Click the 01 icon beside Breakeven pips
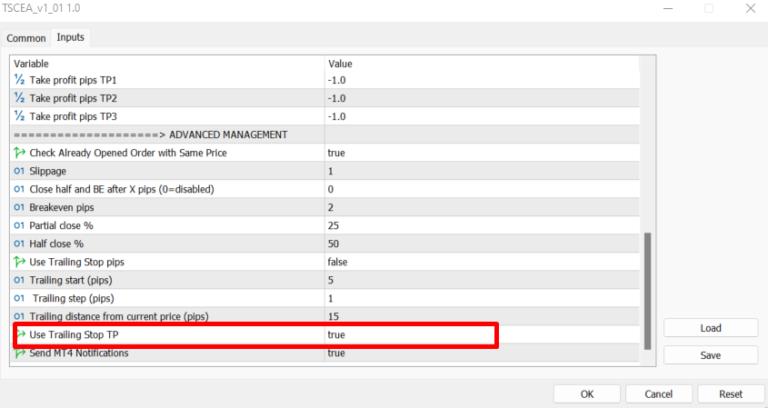The image size is (768, 408). click(20, 207)
